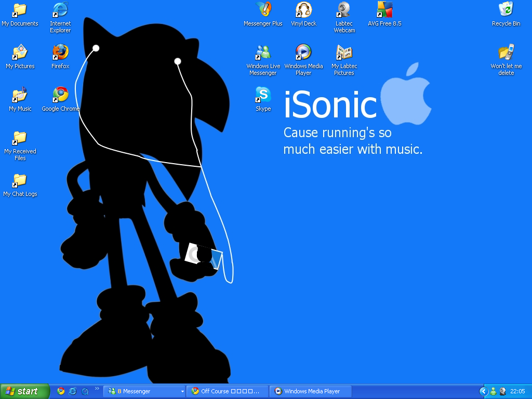Click the Messenger Plus desktop shortcut
Image resolution: width=532 pixels, height=399 pixels.
click(263, 15)
